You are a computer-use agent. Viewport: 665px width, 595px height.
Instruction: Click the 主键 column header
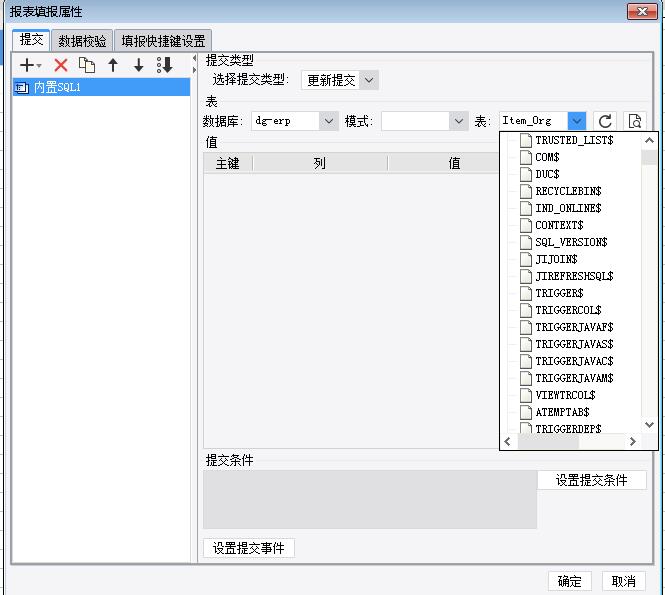(228, 163)
